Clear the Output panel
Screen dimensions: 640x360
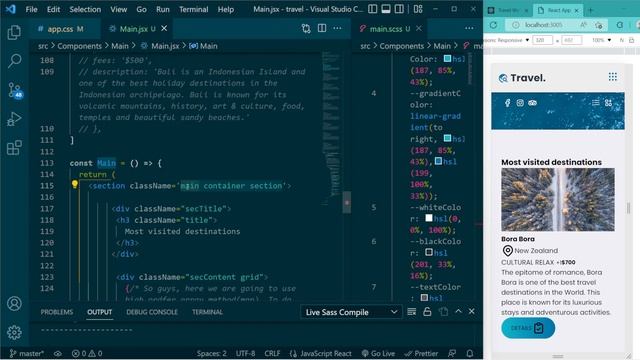click(411, 312)
